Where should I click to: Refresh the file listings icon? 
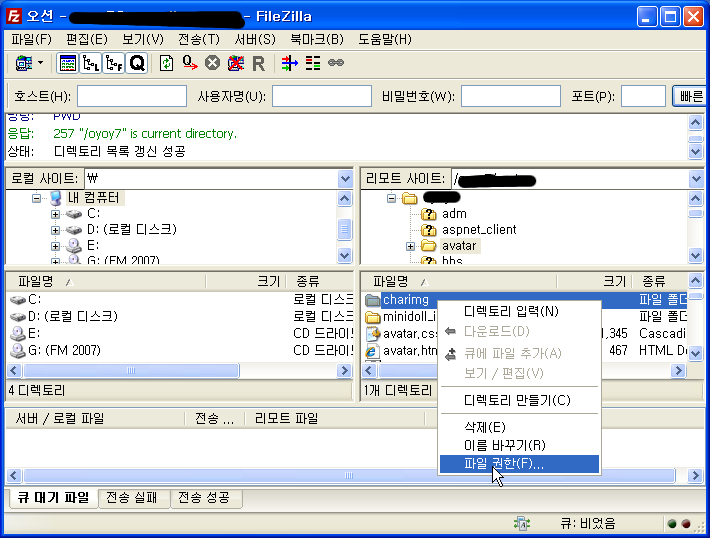tap(166, 63)
